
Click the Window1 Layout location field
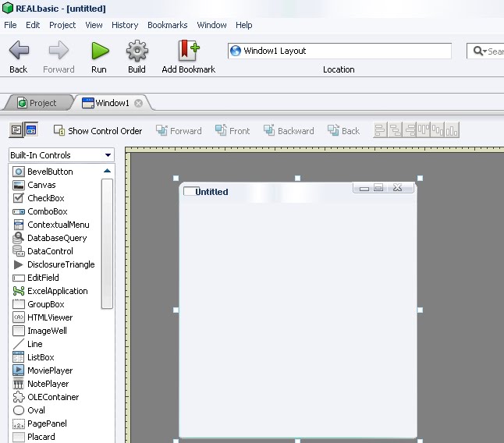(339, 51)
